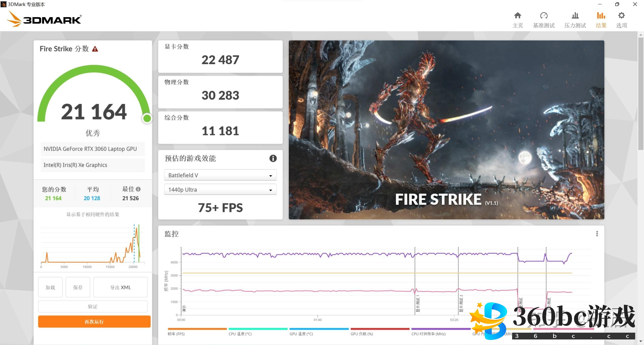Click the Fire Strike score warning triangle
The height and width of the screenshot is (345, 644).
click(95, 49)
